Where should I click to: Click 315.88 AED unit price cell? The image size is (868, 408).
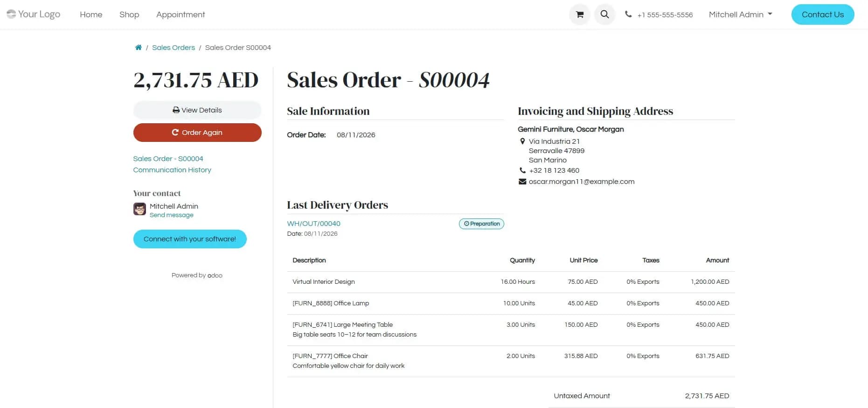tap(581, 356)
